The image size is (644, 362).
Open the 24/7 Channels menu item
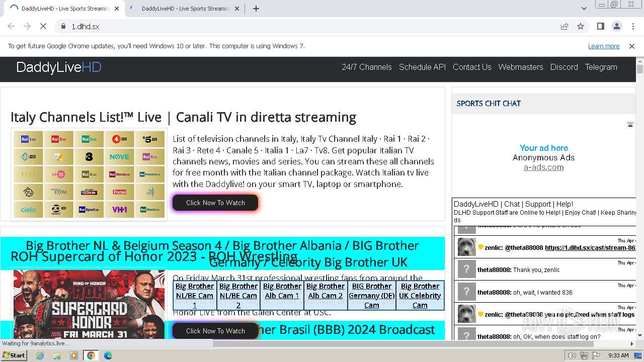367,67
